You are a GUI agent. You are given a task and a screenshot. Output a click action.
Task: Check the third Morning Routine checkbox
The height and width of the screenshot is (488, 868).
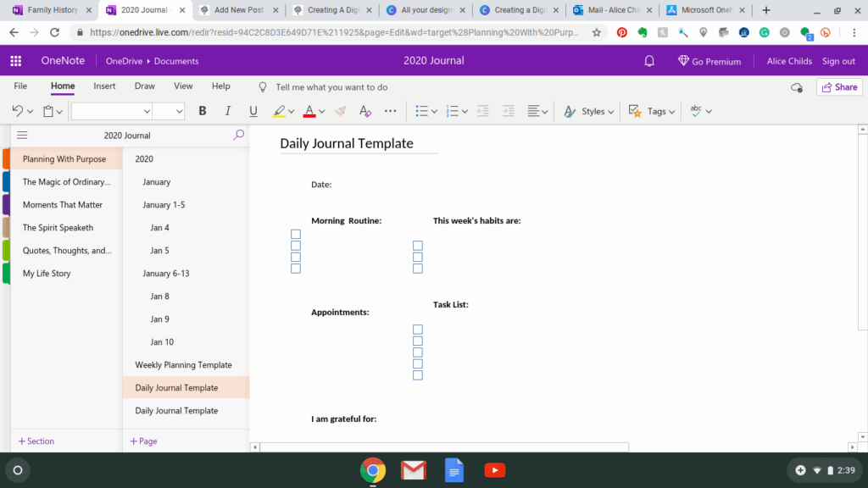[x=296, y=258]
